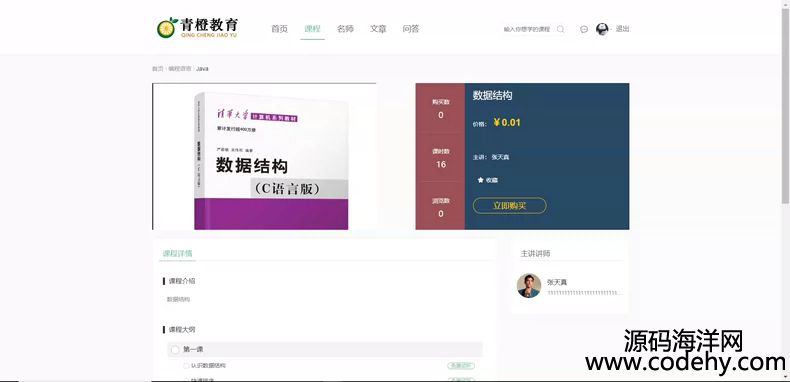Open the messages chat bubble icon
The width and height of the screenshot is (790, 382).
[x=584, y=29]
